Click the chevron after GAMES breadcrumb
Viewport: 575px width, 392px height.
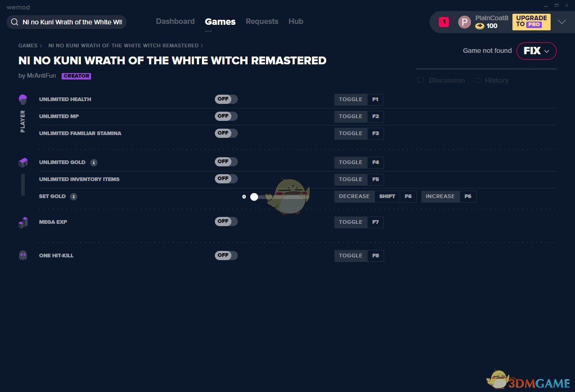[x=41, y=45]
